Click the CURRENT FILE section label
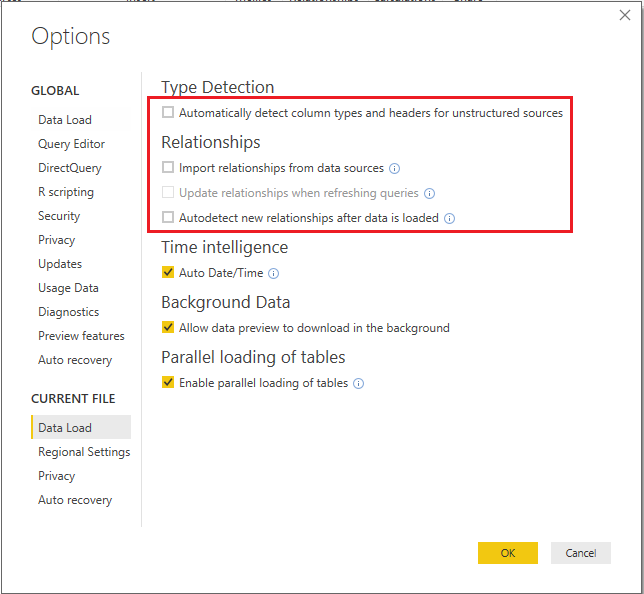The image size is (644, 594). point(73,398)
